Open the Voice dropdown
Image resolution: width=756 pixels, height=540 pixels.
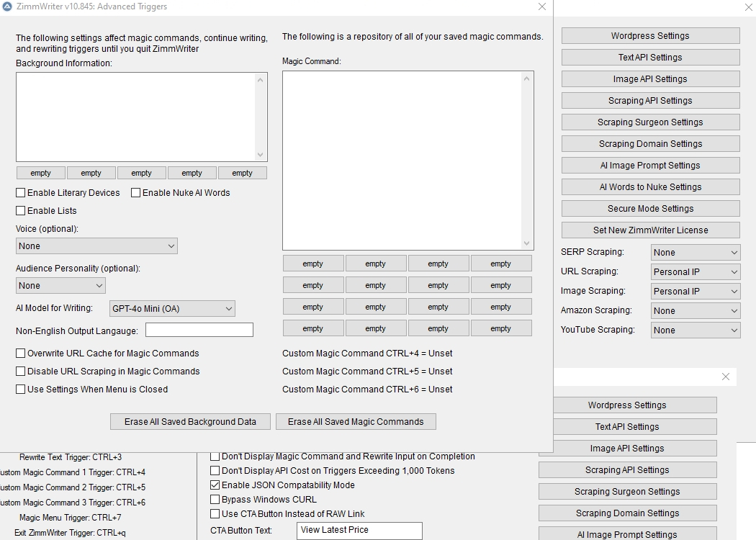96,246
